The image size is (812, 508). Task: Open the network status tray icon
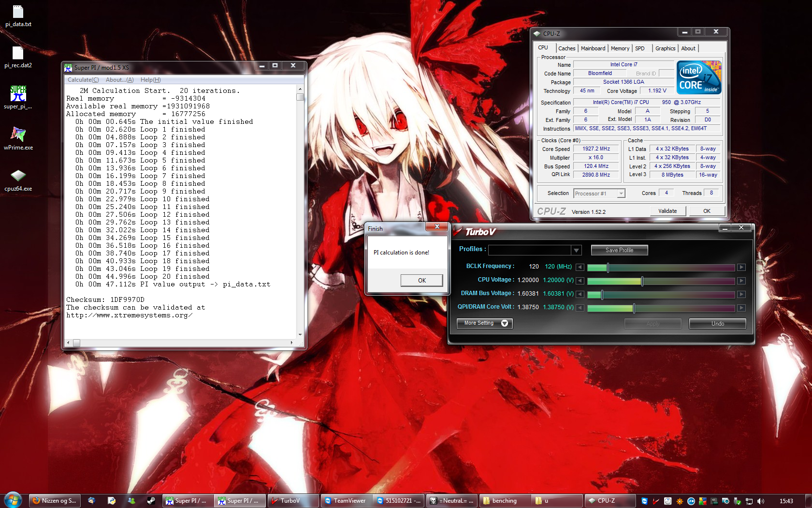pyautogui.click(x=749, y=501)
